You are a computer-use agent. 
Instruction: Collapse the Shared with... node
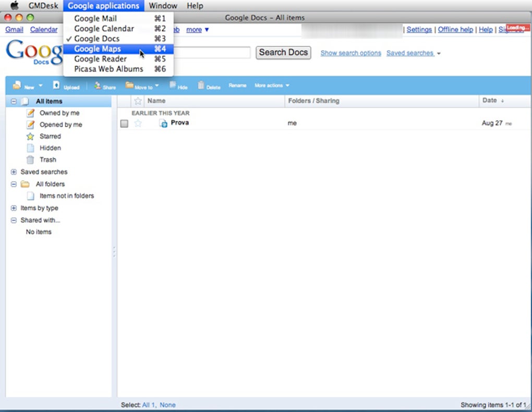14,220
